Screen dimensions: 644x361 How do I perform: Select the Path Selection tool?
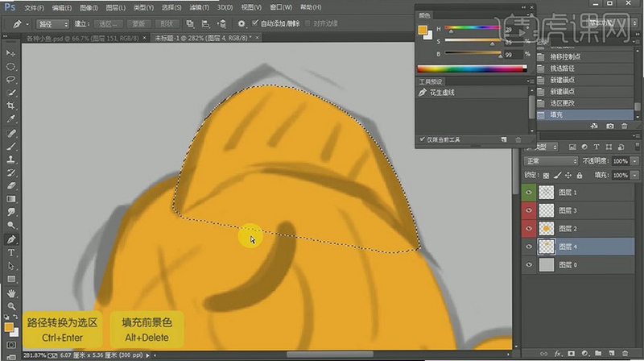coord(10,266)
